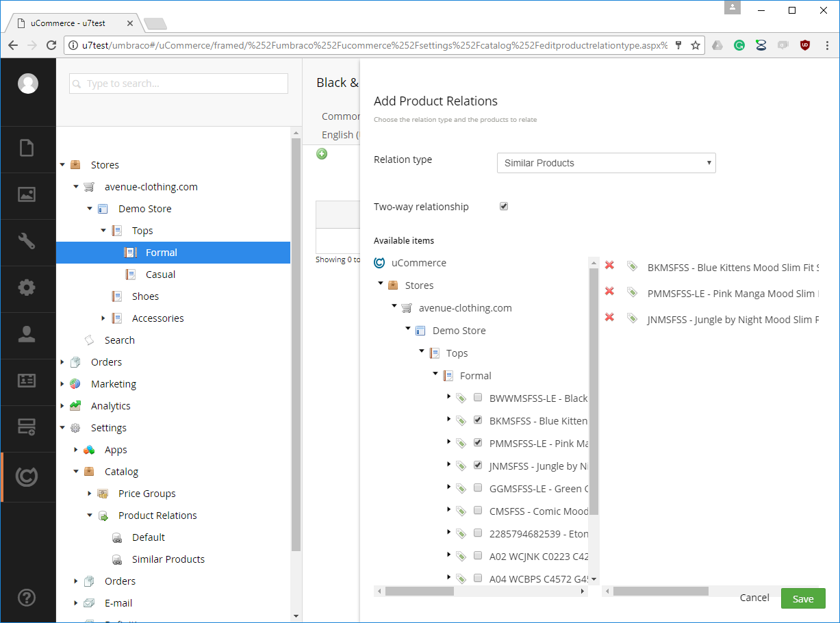Expand the Accessories category
Screen dimensions: 840x623
click(103, 318)
